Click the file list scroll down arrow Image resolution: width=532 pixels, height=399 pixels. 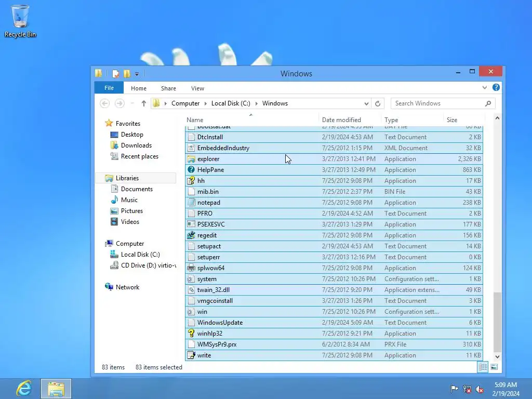pos(497,356)
